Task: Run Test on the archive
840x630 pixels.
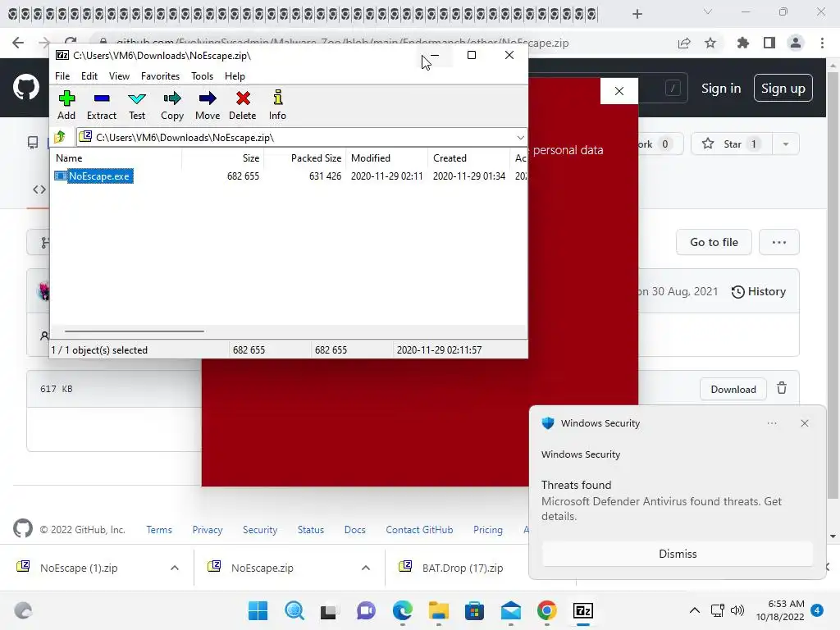Action: pyautogui.click(x=137, y=105)
